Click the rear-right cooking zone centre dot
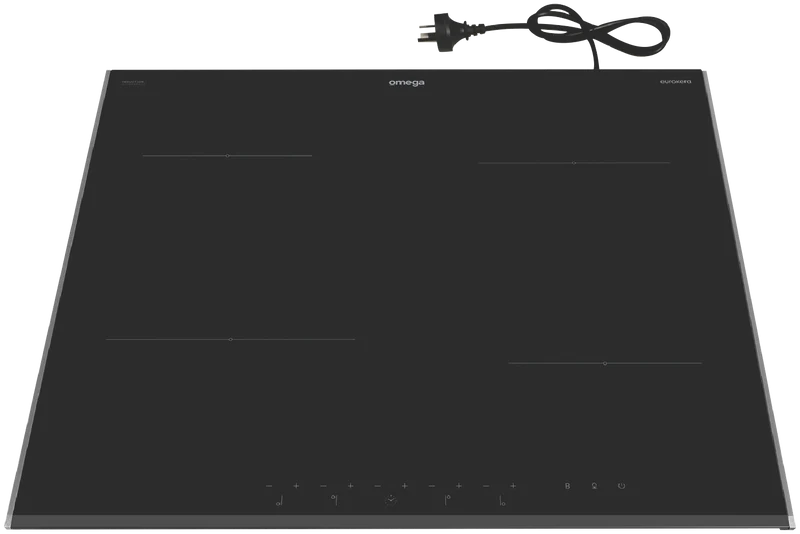The width and height of the screenshot is (800, 534). [574, 163]
